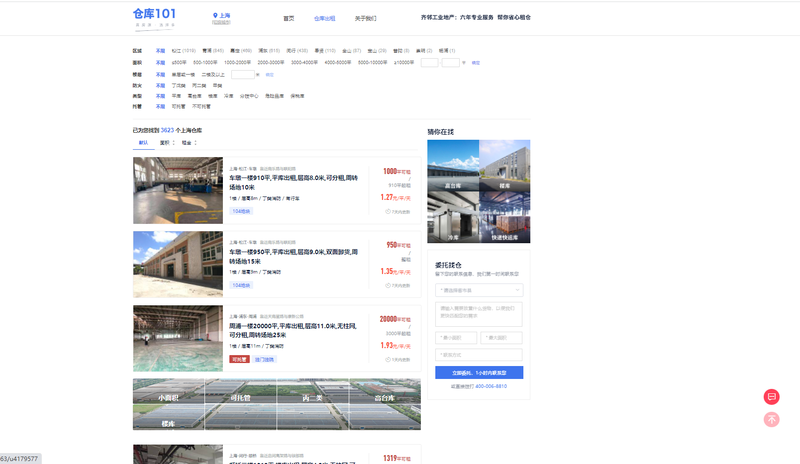Select fire rating 甲类
The width and height of the screenshot is (800, 464).
(217, 85)
